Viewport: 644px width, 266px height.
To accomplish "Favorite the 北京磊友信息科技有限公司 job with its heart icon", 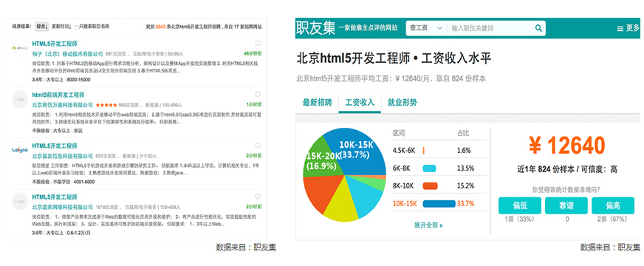I will [x=258, y=146].
